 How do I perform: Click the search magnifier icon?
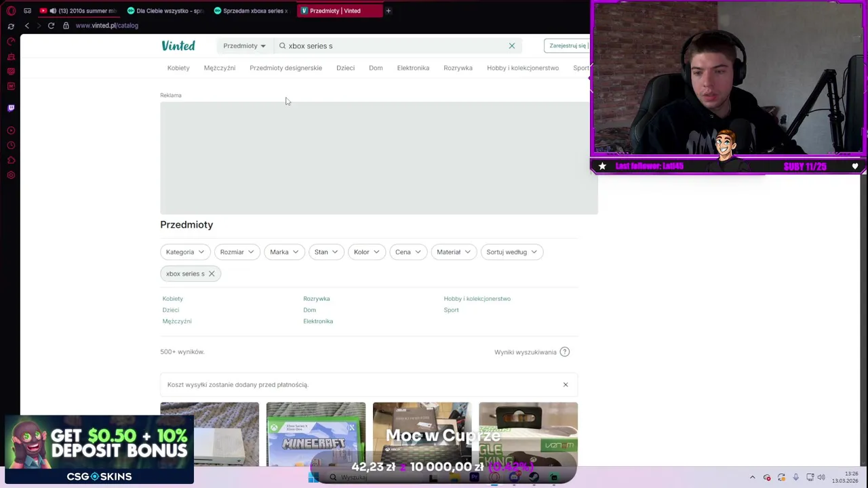pyautogui.click(x=282, y=46)
